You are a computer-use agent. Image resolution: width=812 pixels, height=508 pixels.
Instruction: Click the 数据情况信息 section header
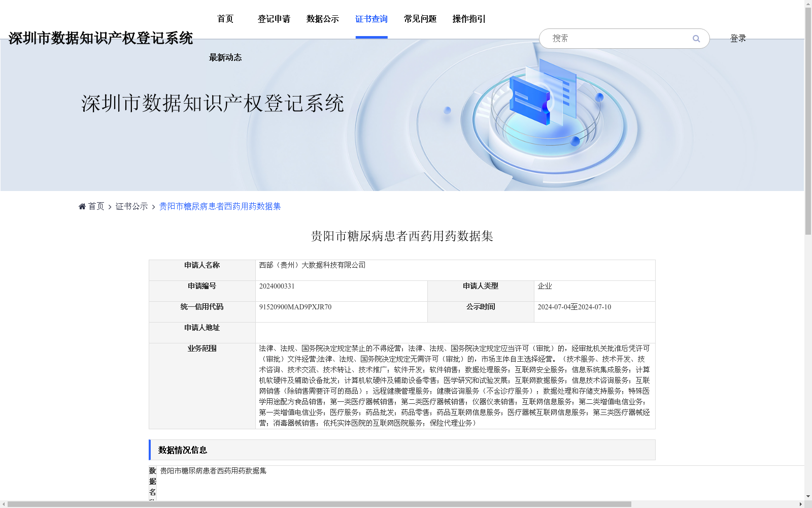[402, 450]
